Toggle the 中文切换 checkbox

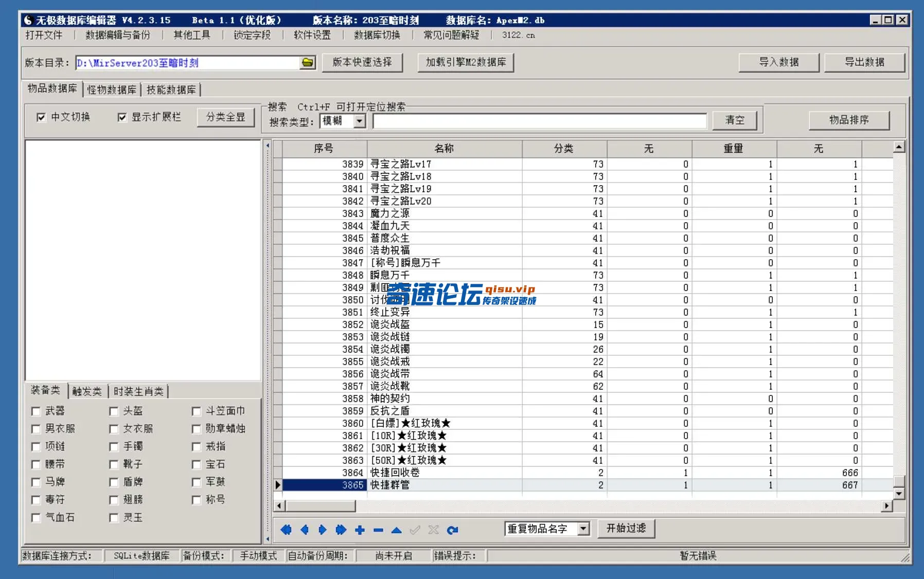(41, 117)
